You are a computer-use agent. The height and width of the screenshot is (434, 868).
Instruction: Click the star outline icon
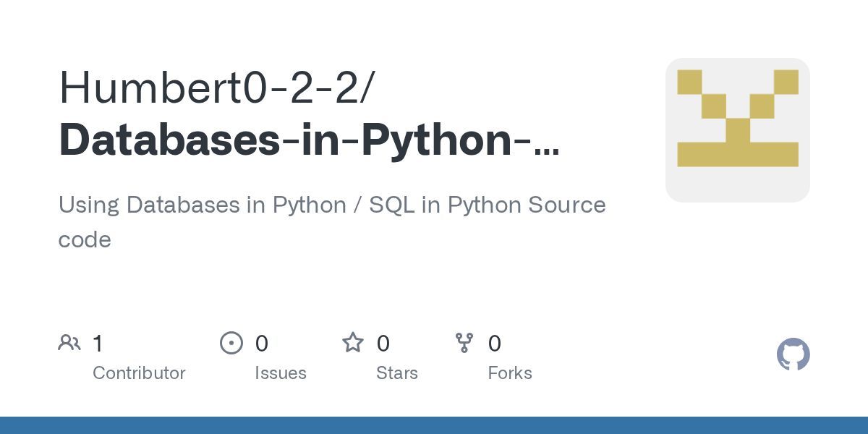pyautogui.click(x=353, y=342)
